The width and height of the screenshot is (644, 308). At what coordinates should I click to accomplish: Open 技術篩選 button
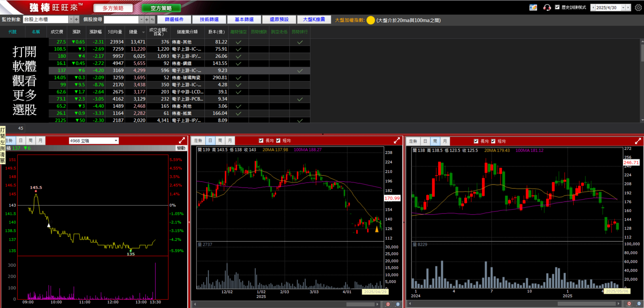click(209, 19)
